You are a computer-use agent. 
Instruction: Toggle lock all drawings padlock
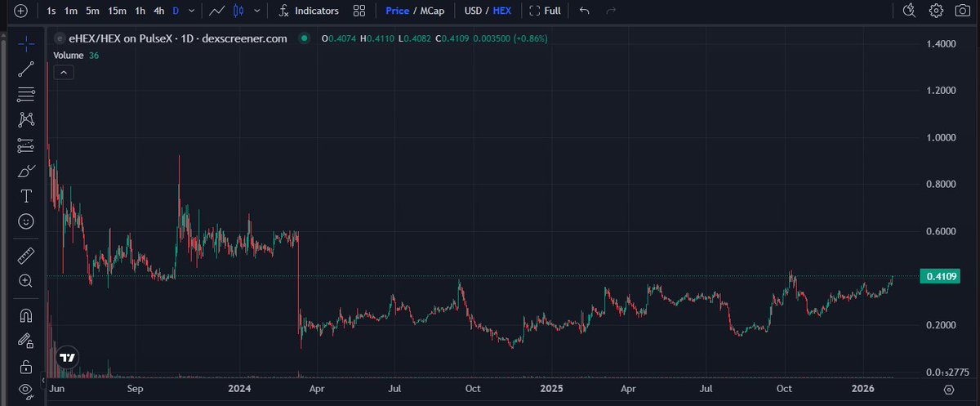[x=26, y=366]
